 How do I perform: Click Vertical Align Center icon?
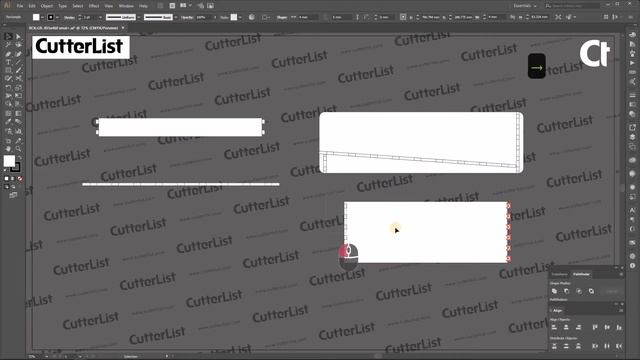[607, 327]
